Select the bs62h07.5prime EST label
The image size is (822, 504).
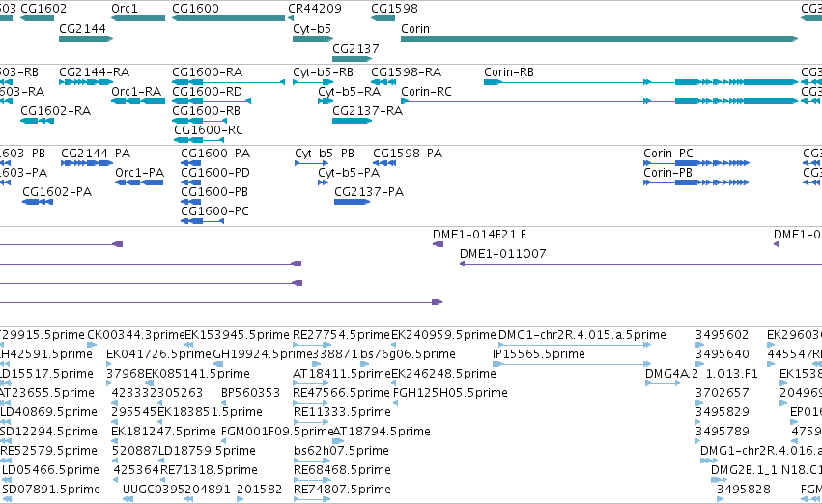[341, 451]
